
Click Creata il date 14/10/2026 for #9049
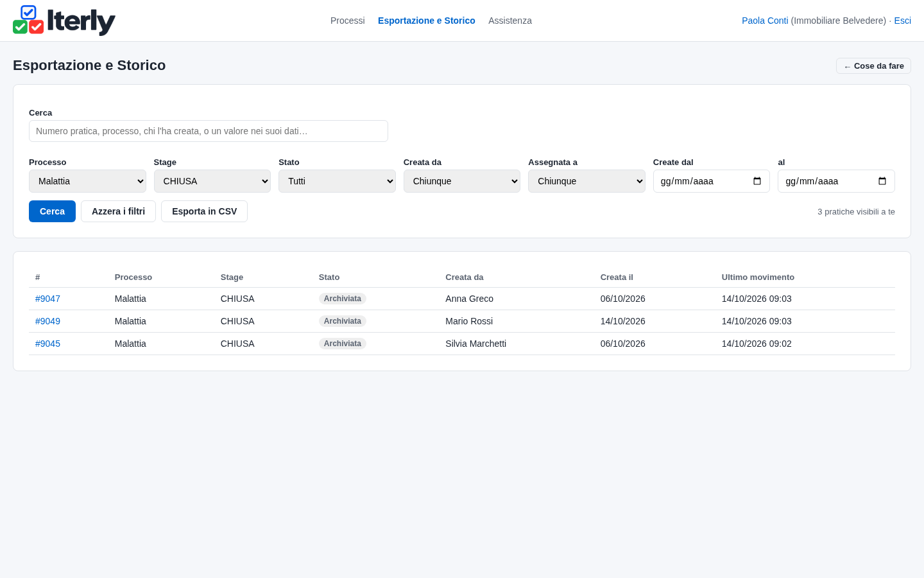click(623, 321)
